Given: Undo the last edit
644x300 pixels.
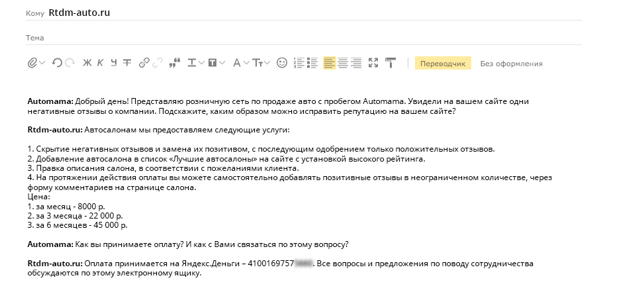Looking at the screenshot, I should click(57, 63).
